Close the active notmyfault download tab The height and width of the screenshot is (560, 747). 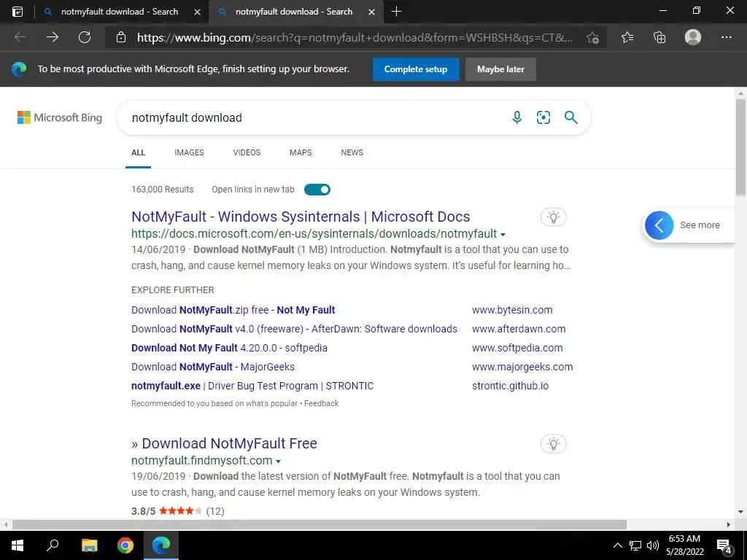(x=372, y=12)
